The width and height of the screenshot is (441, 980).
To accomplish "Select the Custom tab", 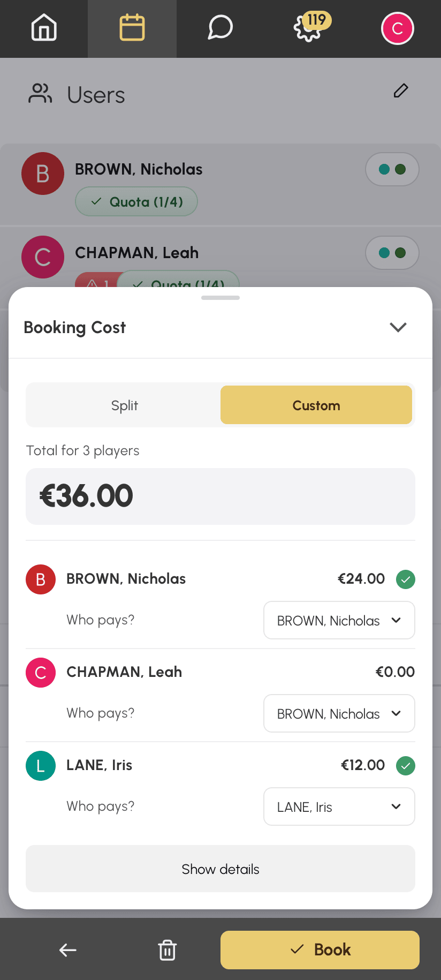I will pos(316,405).
